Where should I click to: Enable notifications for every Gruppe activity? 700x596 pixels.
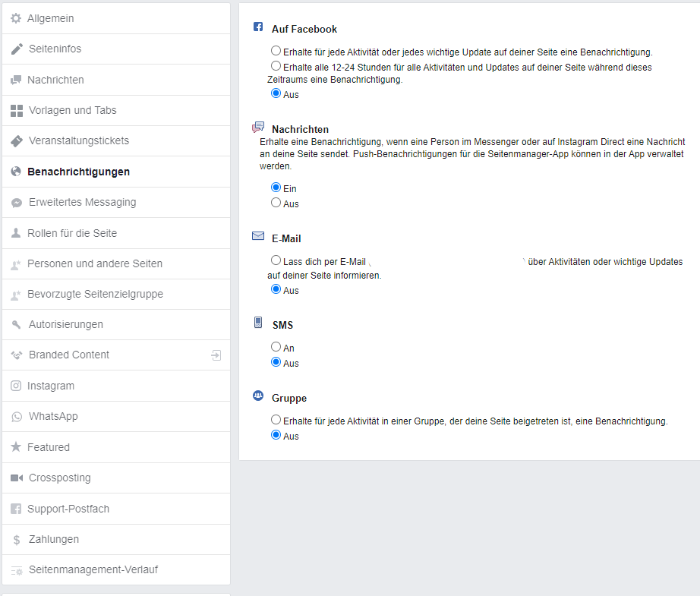click(276, 419)
